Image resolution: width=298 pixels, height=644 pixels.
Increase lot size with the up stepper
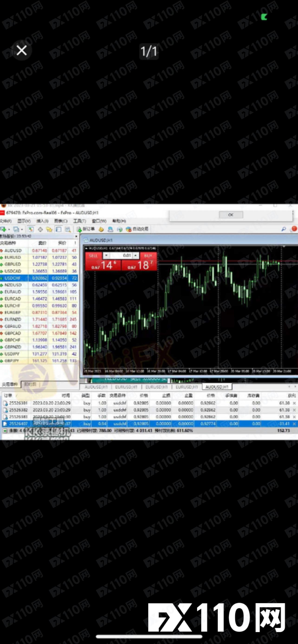click(136, 255)
